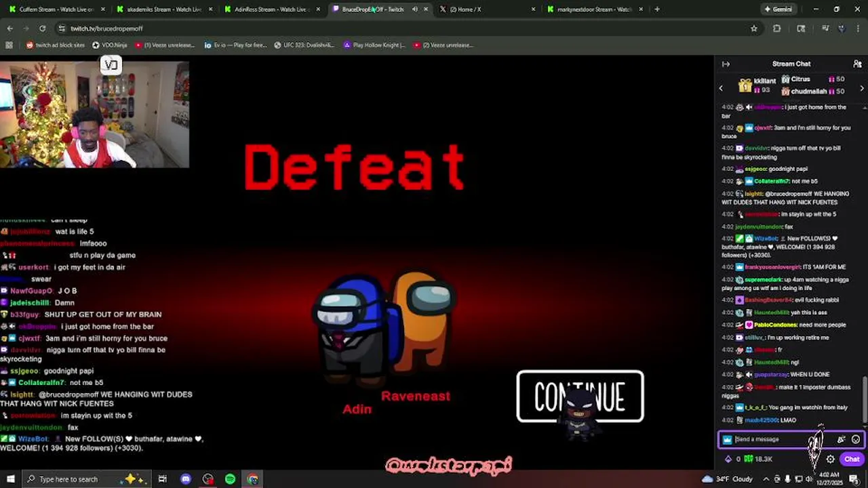The image size is (868, 488).
Task: Open the apps grid in bookmarks bar
Action: coord(9,45)
